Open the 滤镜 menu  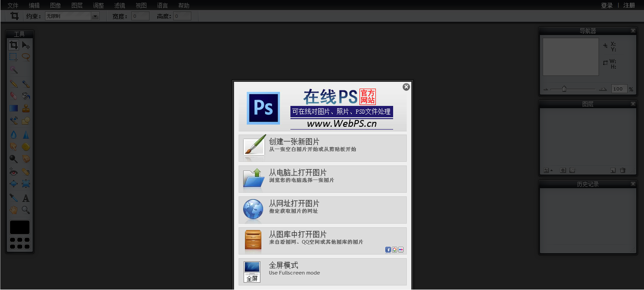coord(120,5)
